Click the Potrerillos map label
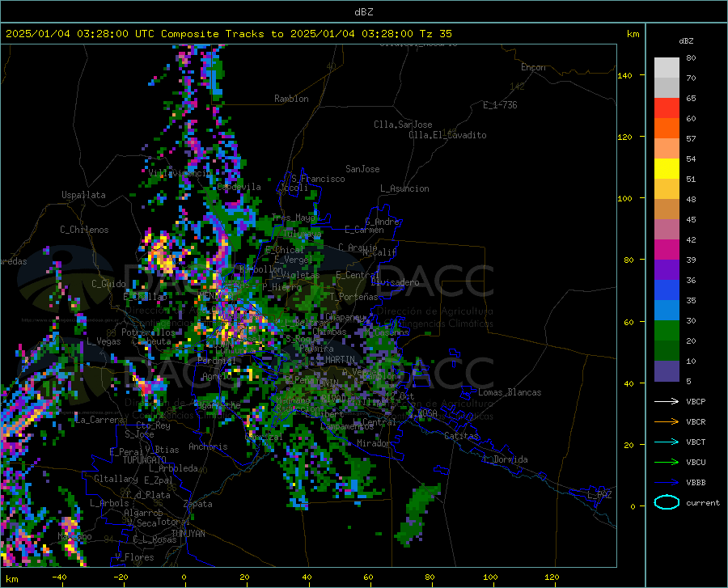 pyautogui.click(x=148, y=332)
